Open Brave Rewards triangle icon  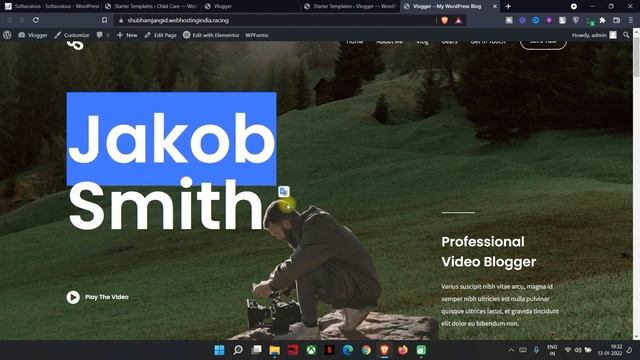458,20
